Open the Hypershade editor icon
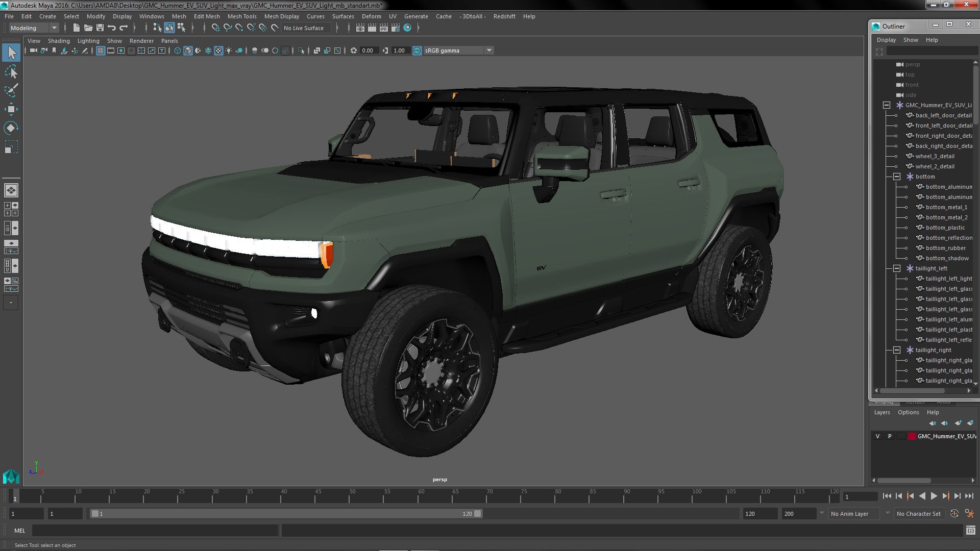The height and width of the screenshot is (551, 980). [407, 28]
